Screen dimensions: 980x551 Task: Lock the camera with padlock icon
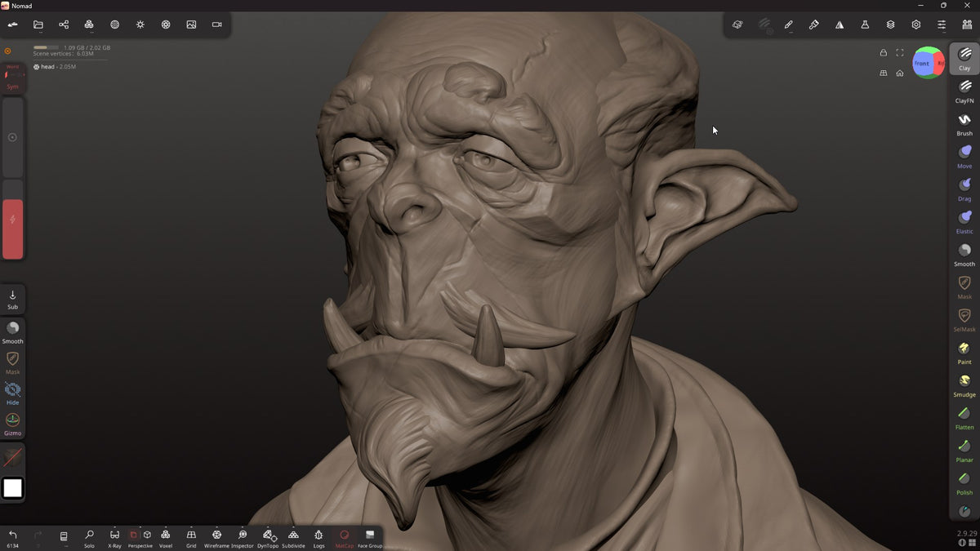click(x=883, y=53)
